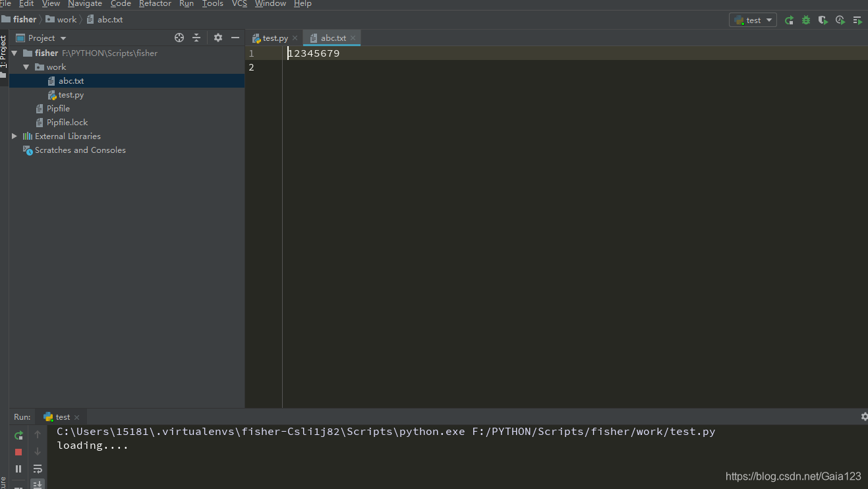
Task: Collapse all nodes in the Project panel
Action: pyautogui.click(x=196, y=38)
